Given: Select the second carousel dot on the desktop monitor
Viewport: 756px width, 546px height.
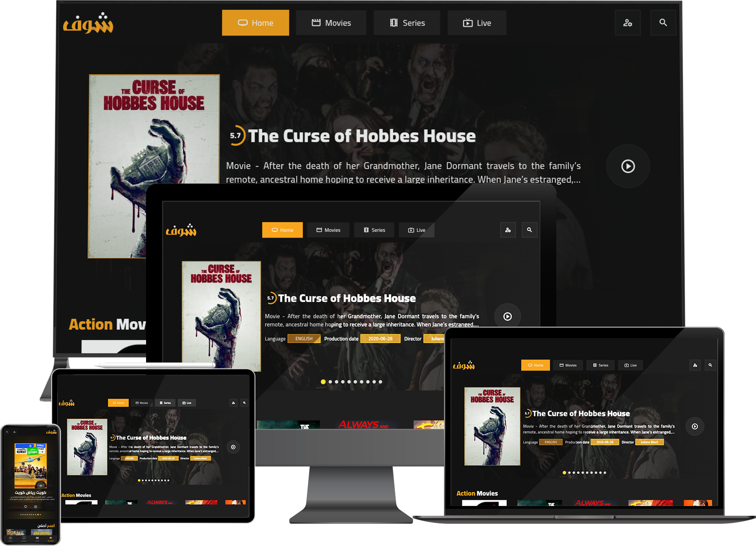Looking at the screenshot, I should click(330, 382).
